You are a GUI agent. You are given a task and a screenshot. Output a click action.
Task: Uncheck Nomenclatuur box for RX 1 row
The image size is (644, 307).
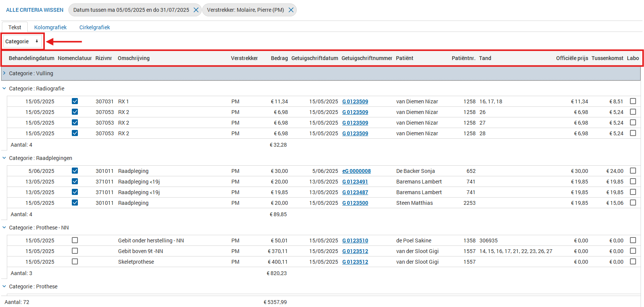click(x=75, y=101)
